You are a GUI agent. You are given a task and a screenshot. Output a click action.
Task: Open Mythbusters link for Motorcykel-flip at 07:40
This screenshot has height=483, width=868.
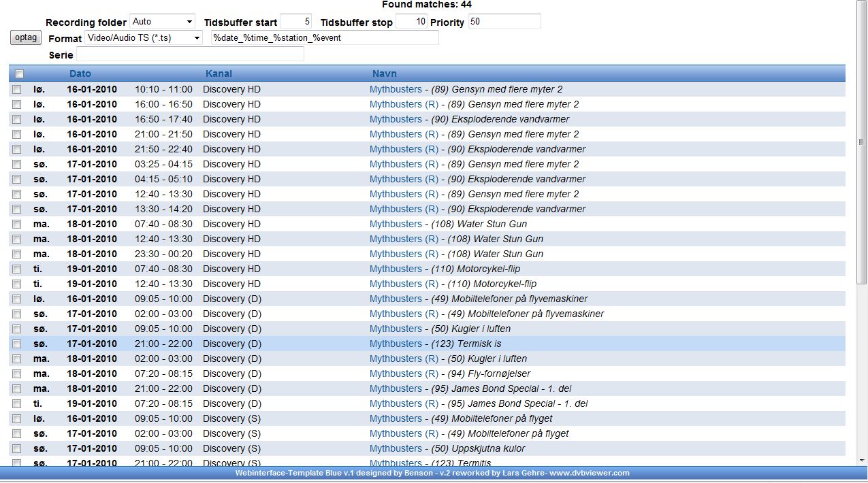tap(396, 269)
